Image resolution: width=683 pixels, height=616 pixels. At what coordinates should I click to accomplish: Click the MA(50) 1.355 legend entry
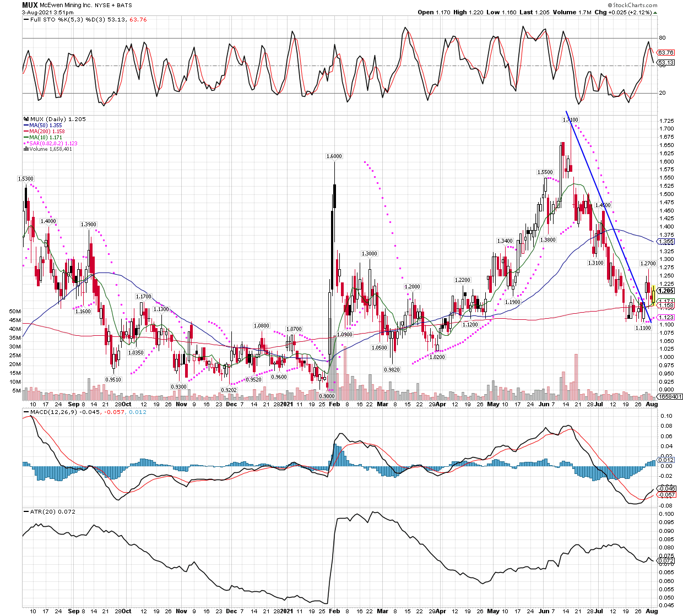point(43,126)
